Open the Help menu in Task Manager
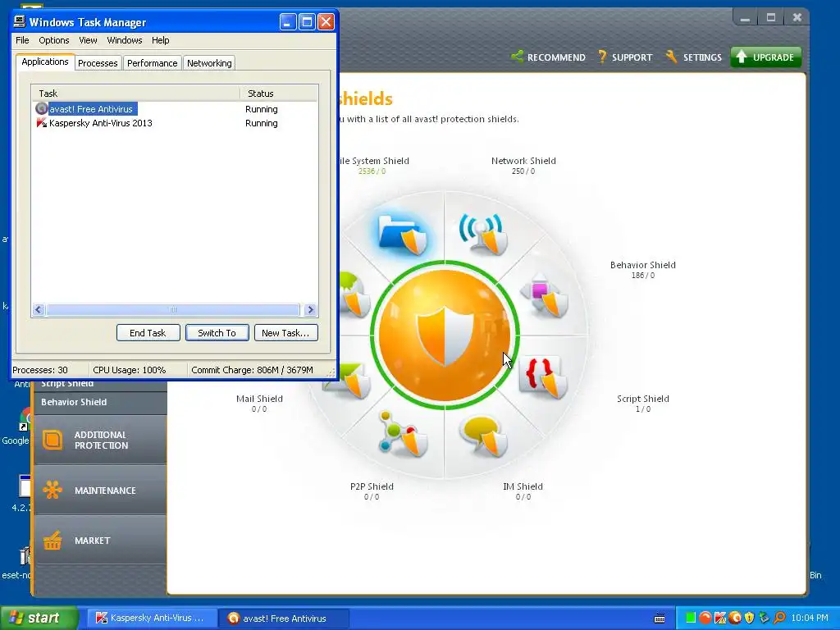The image size is (840, 630). (160, 40)
